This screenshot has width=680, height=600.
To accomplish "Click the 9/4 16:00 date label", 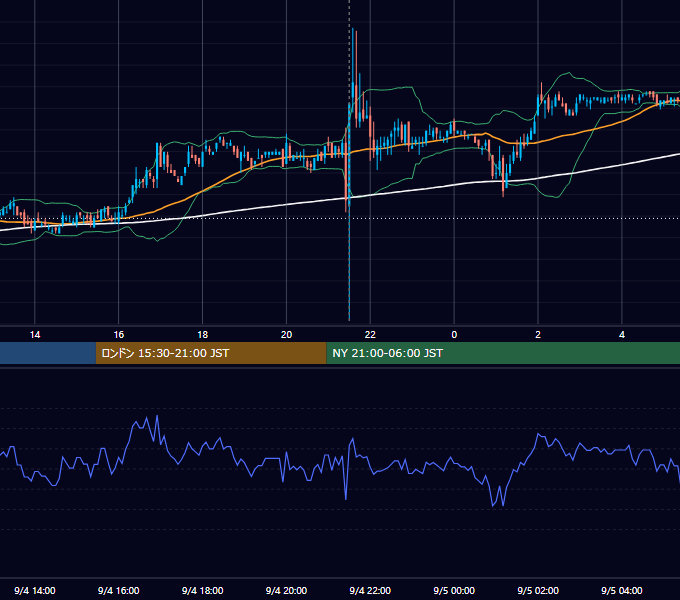I will coord(118,590).
